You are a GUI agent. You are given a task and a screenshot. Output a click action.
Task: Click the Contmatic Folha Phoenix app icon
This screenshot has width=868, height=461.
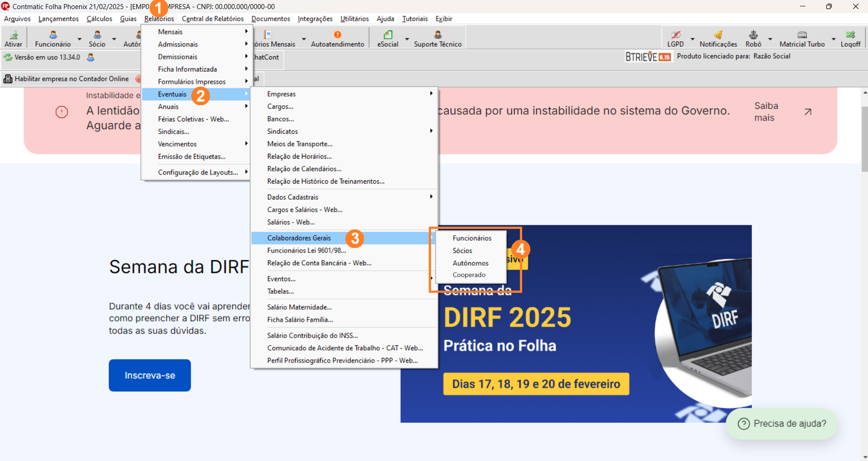(5, 6)
